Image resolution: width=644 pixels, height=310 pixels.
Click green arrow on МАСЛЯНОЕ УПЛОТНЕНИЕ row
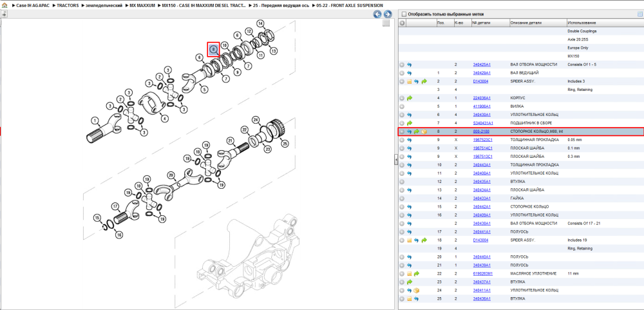(x=417, y=273)
